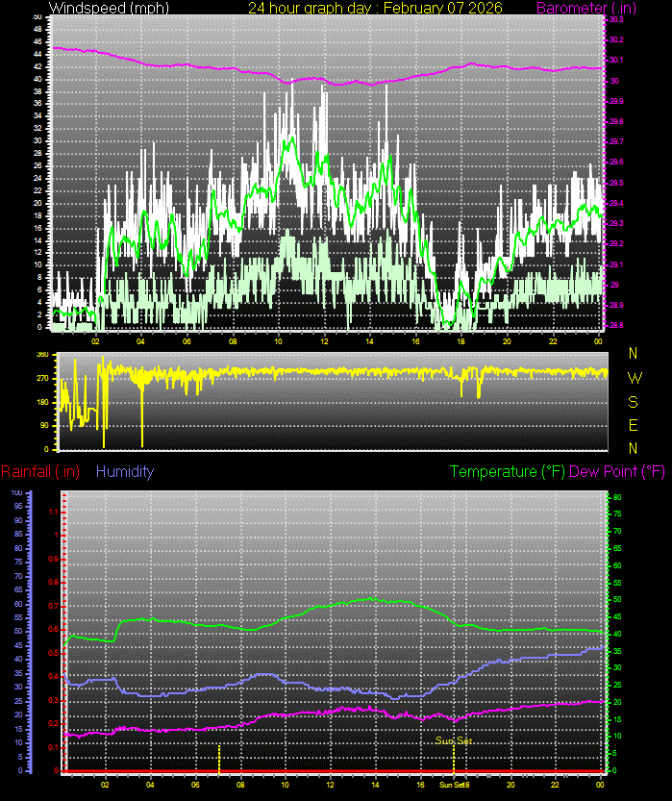The width and height of the screenshot is (672, 801).
Task: Click hour 22 on the temperature graph axis
Action: tap(554, 784)
